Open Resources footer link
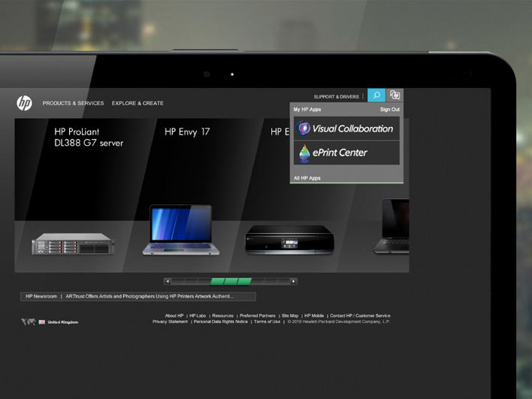This screenshot has width=532, height=399. (222, 316)
